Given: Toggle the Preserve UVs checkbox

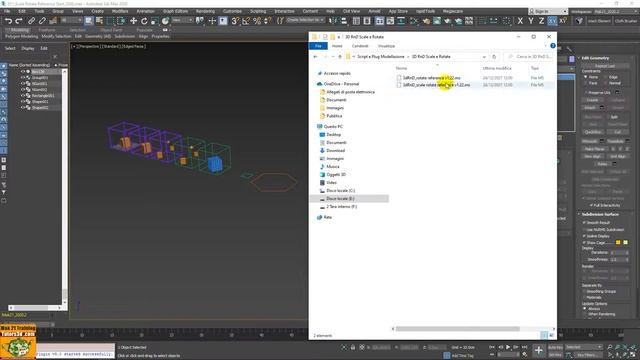Looking at the screenshot, I should coord(585,93).
